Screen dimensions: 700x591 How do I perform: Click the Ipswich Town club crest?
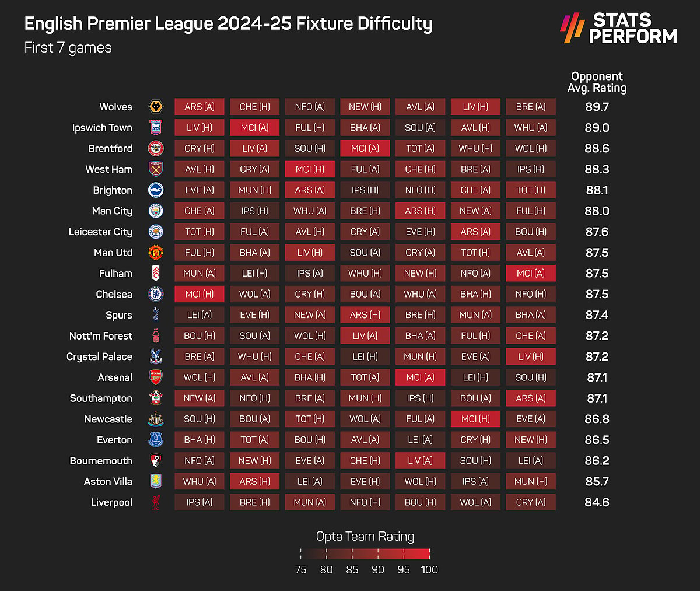pyautogui.click(x=156, y=128)
